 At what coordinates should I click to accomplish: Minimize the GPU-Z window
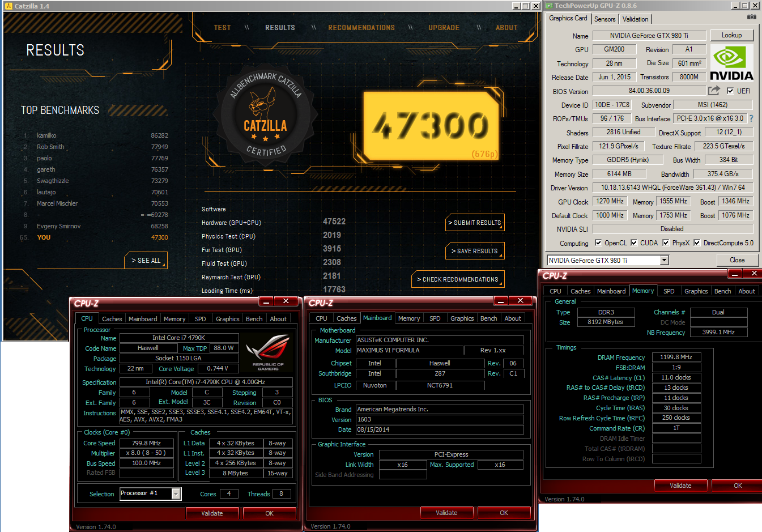735,6
